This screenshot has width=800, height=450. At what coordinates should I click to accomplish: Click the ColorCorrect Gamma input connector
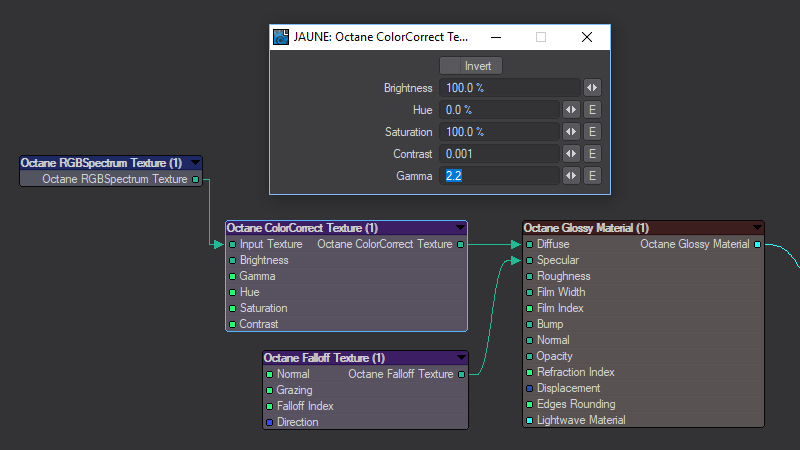[x=233, y=277]
